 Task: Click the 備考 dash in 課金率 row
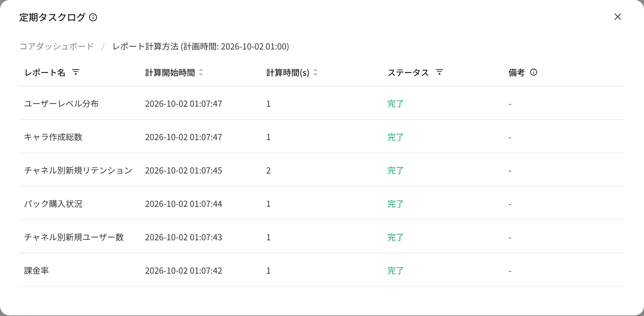pyautogui.click(x=510, y=271)
